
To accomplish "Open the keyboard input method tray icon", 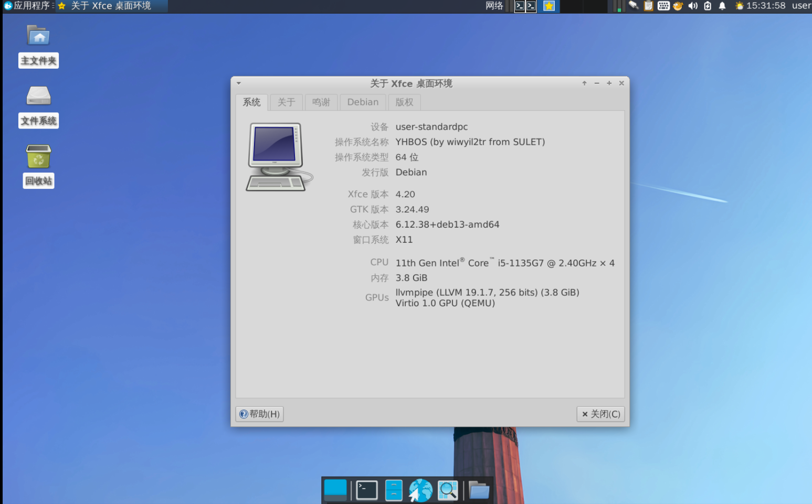I will 663,6.
